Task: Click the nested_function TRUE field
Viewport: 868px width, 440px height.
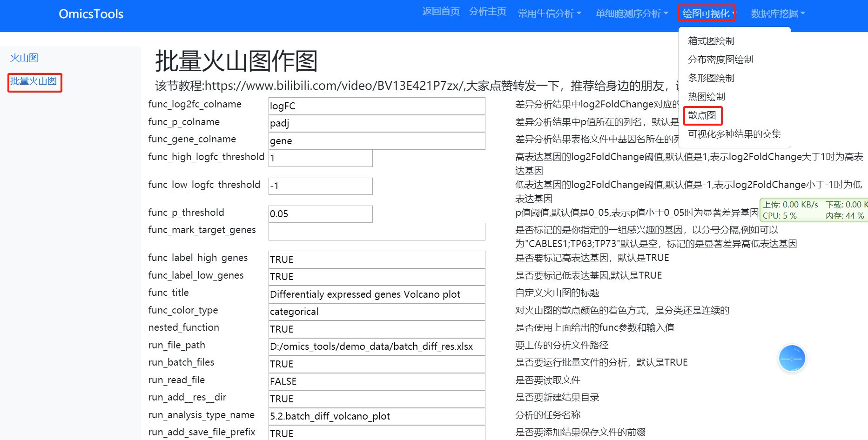Action: click(x=377, y=329)
